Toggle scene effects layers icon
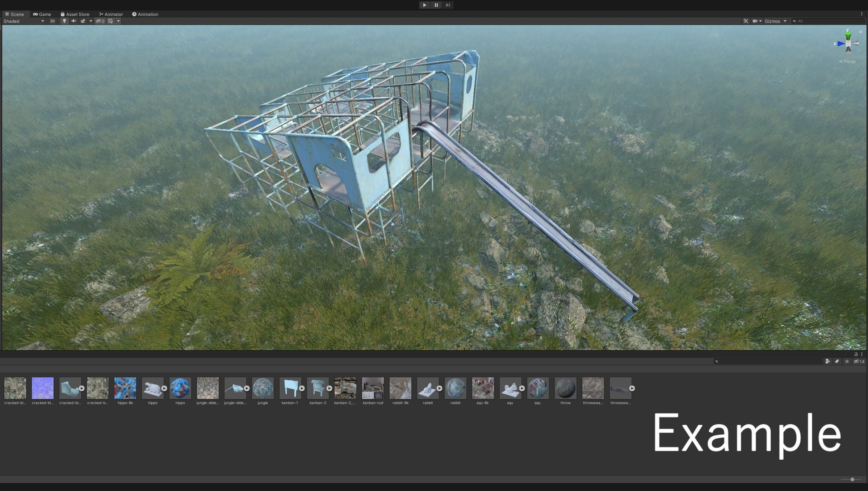The image size is (868, 491). tap(83, 21)
